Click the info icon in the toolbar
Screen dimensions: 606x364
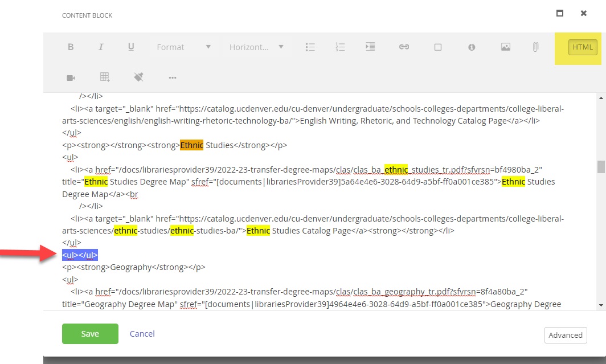click(x=471, y=48)
